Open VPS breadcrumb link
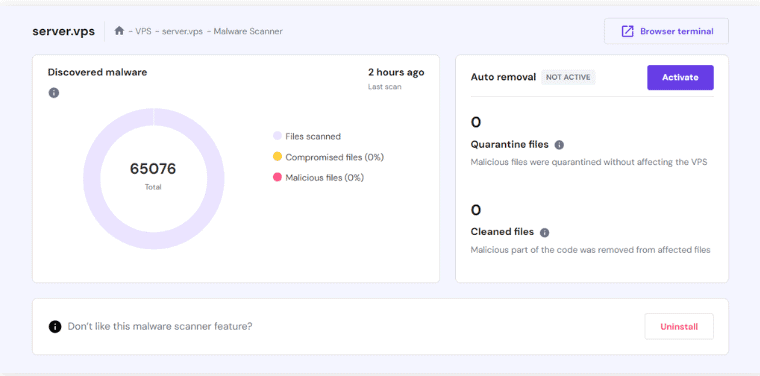Viewport: 760px width, 376px height. [x=143, y=31]
